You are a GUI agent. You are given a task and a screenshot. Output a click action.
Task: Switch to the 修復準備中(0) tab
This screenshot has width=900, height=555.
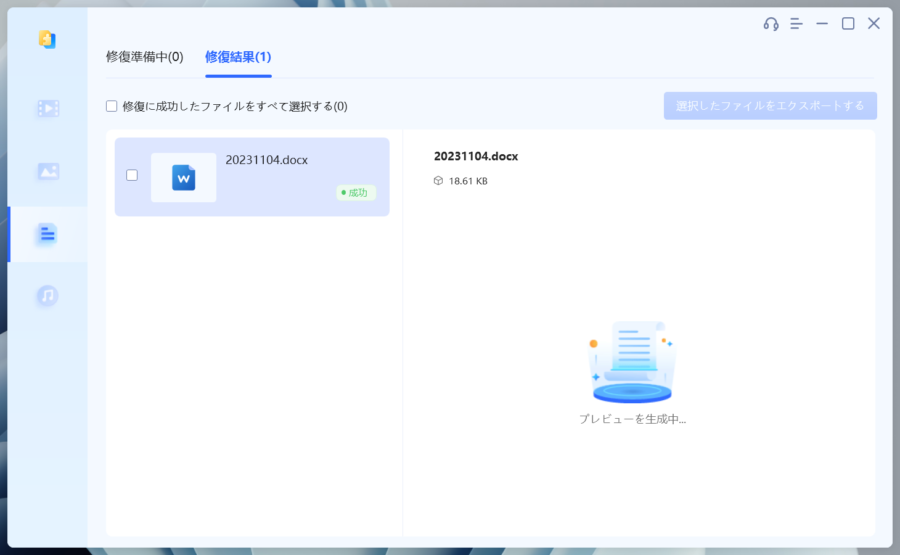tap(145, 57)
